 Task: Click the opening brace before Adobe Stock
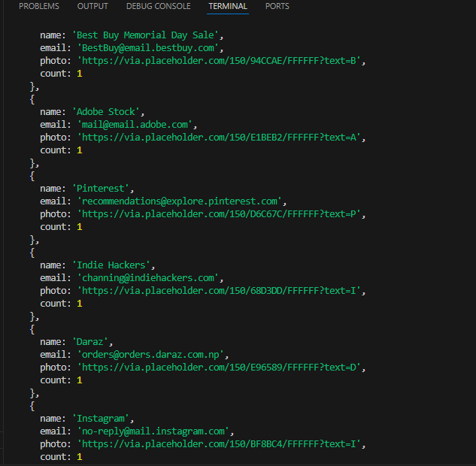point(32,99)
